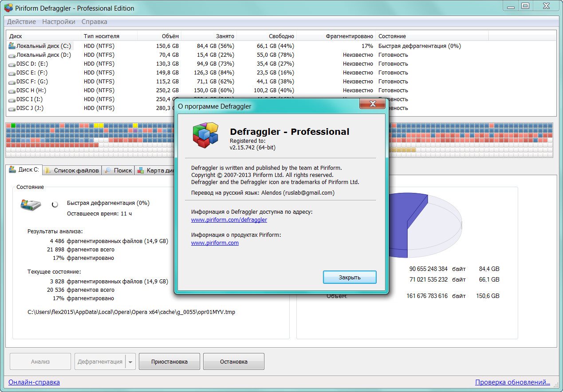Click the drive icon for DISC H (H:)

[x=12, y=90]
